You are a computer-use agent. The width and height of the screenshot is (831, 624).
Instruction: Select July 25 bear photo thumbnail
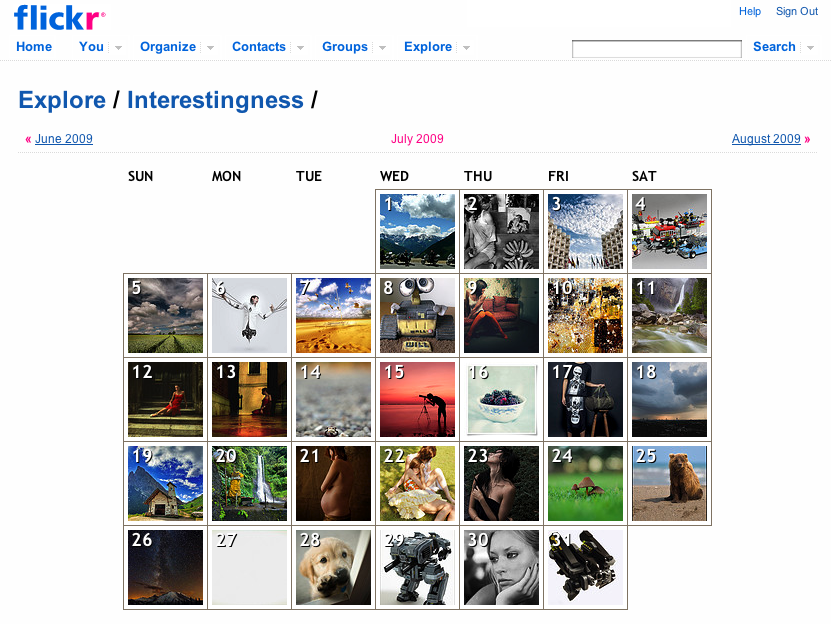pyautogui.click(x=670, y=484)
